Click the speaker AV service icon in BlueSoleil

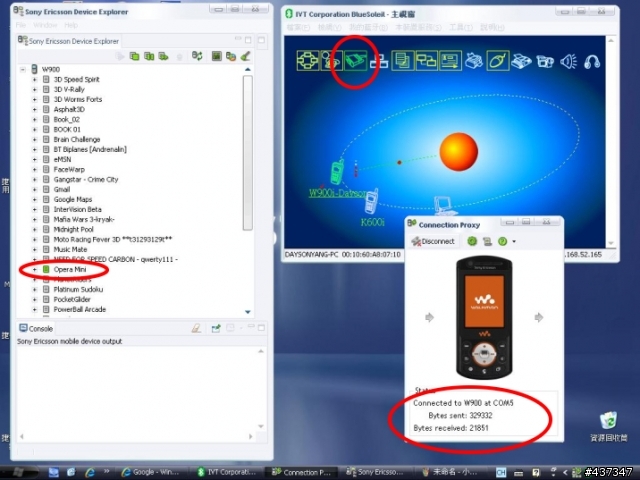[568, 61]
